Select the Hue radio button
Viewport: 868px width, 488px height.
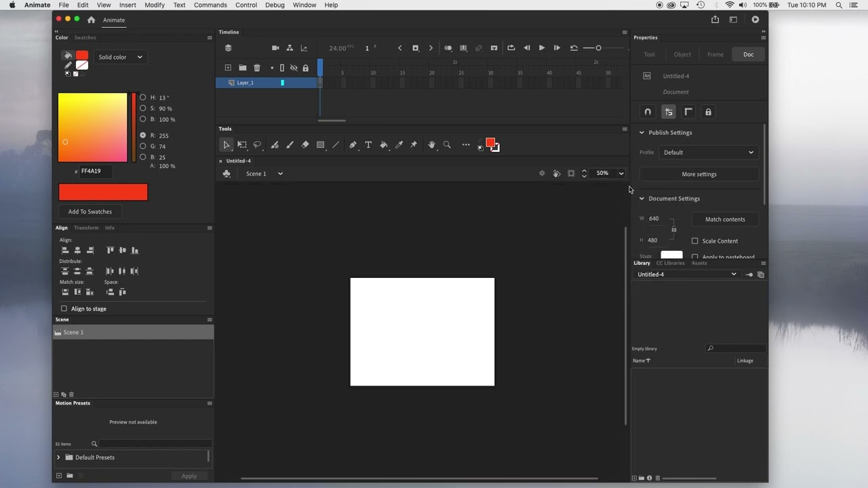(142, 98)
